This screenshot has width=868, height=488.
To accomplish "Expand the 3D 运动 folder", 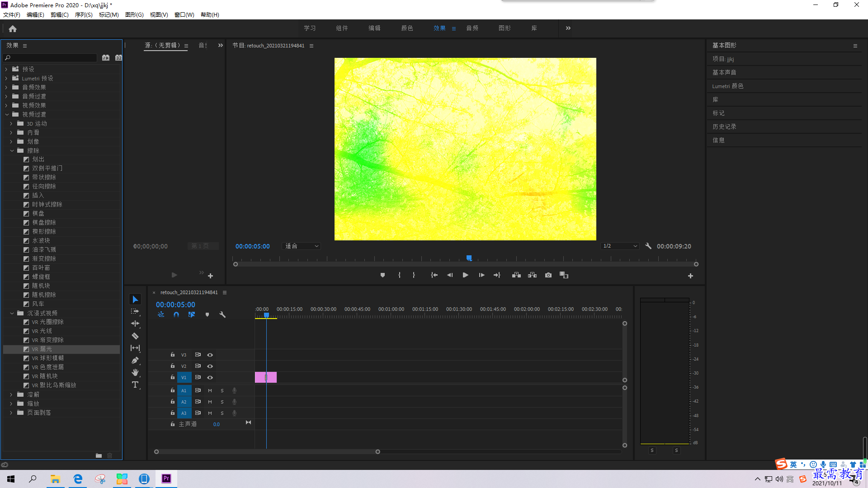I will pyautogui.click(x=11, y=123).
